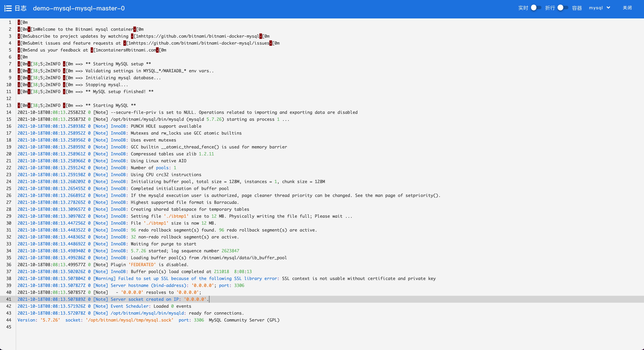Click 'log sequence number 2623847' line
644x350 pixels.
pos(128,251)
